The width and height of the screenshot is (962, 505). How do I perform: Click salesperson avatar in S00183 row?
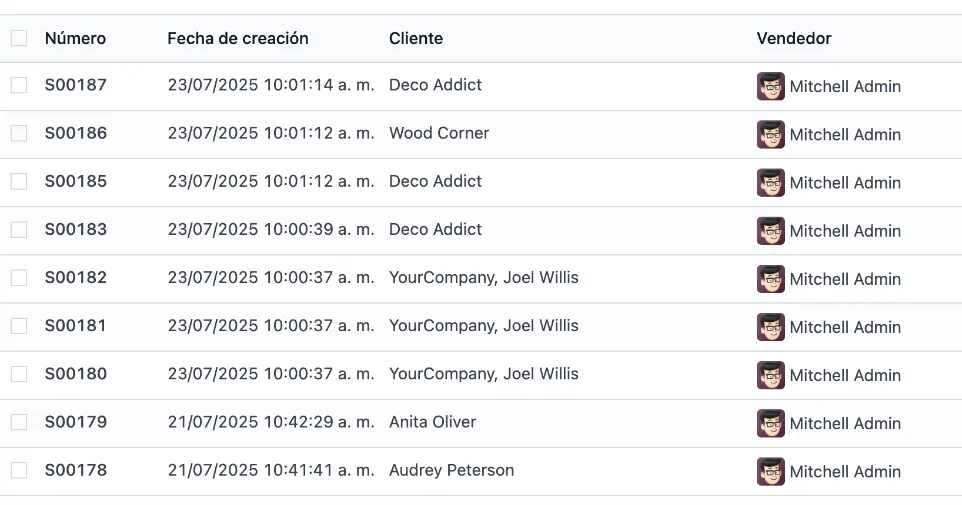[770, 230]
